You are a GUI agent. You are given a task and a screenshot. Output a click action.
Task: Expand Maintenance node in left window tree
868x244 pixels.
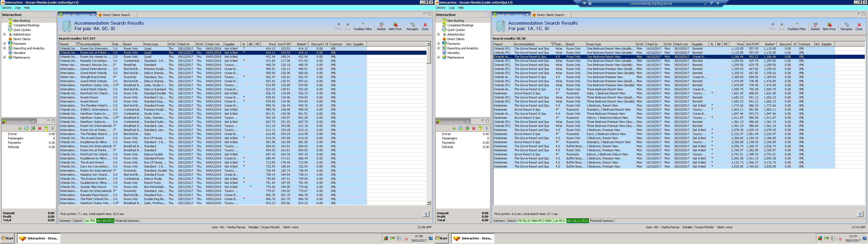tap(4, 58)
